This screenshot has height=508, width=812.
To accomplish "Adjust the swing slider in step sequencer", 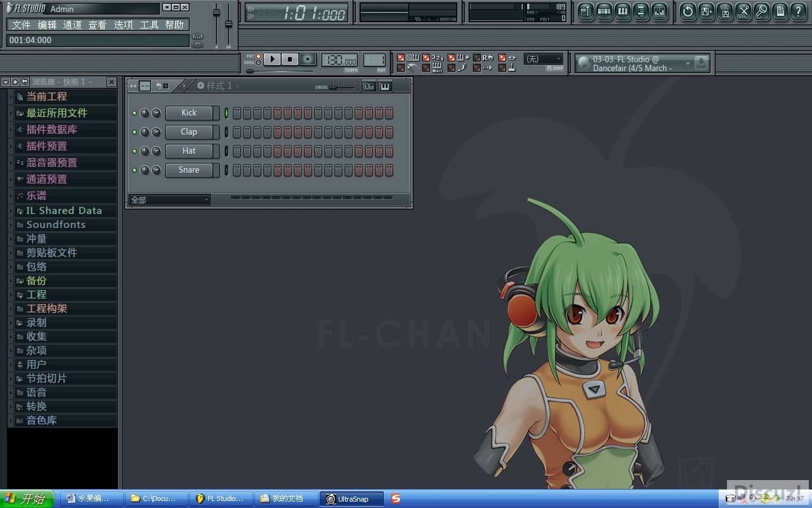I will (342, 86).
